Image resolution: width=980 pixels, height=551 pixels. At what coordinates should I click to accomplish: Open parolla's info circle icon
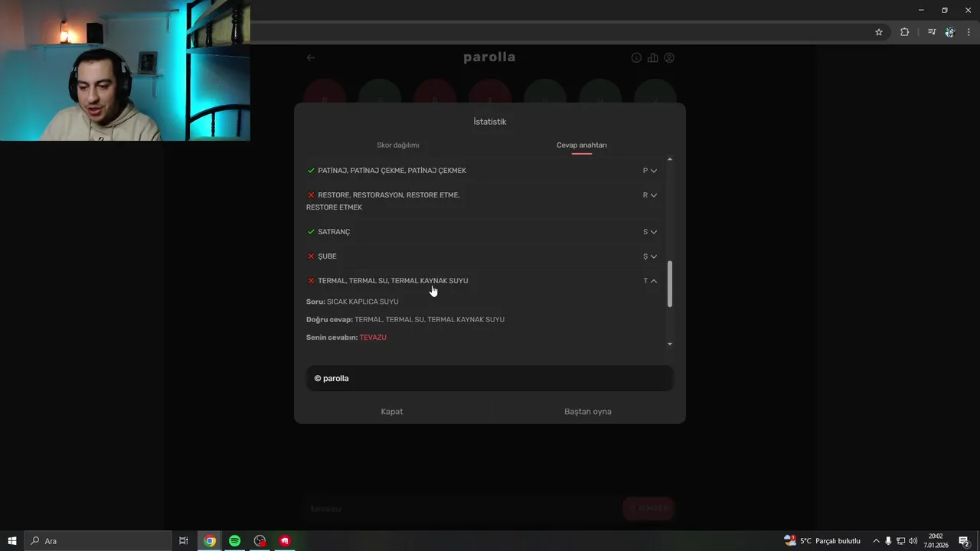636,57
